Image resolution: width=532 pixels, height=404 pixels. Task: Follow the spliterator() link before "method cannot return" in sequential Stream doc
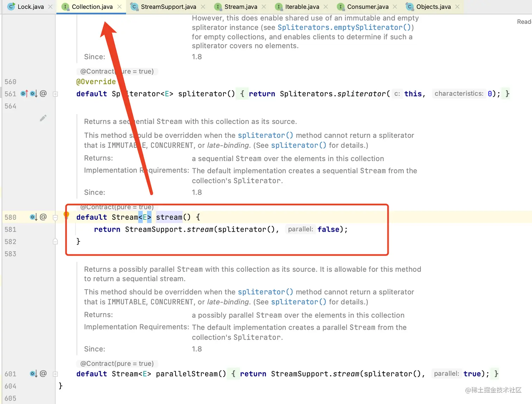point(265,135)
